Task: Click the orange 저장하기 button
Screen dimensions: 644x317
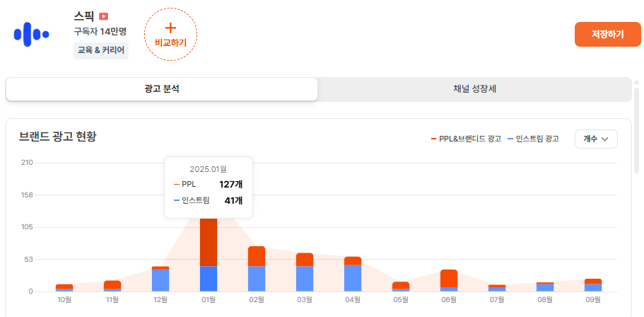Action: pyautogui.click(x=607, y=35)
